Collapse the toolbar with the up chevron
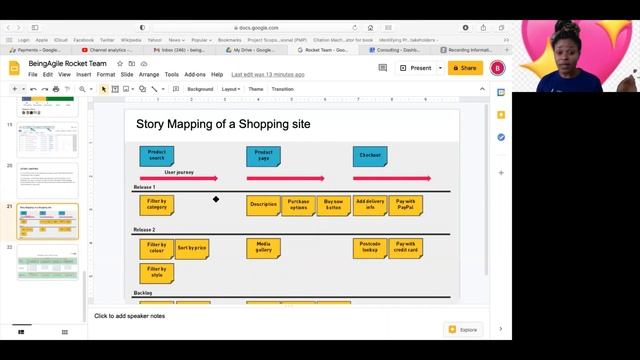The width and height of the screenshot is (640, 360). coord(482,89)
